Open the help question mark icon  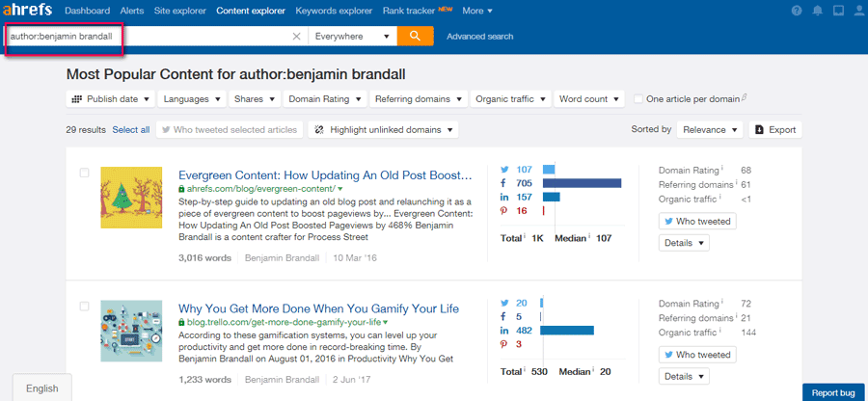coord(797,11)
